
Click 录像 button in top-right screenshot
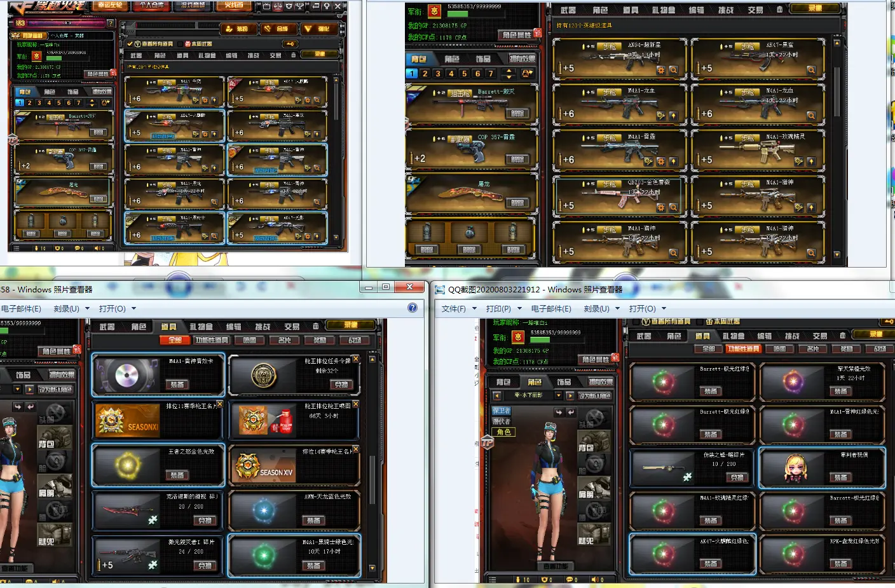tap(815, 8)
